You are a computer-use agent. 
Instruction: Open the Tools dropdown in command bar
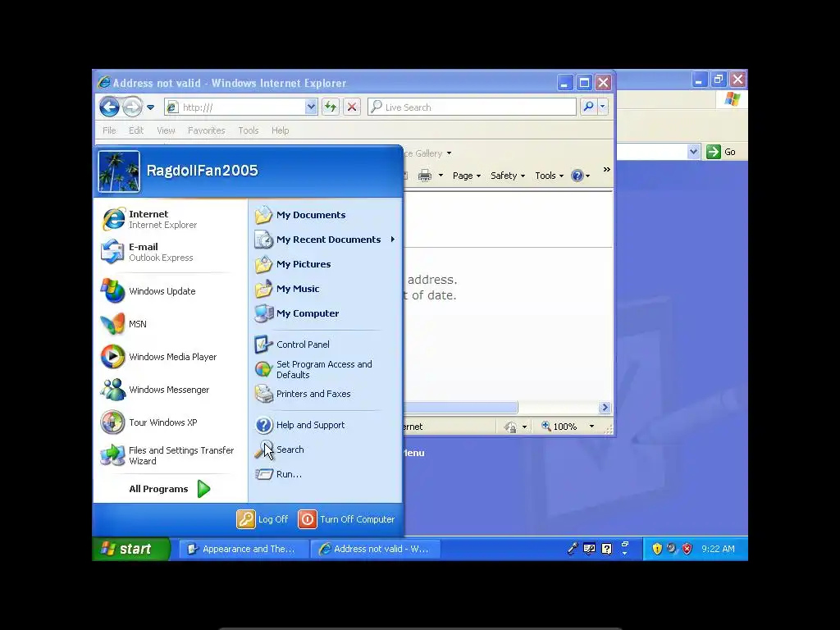click(549, 176)
